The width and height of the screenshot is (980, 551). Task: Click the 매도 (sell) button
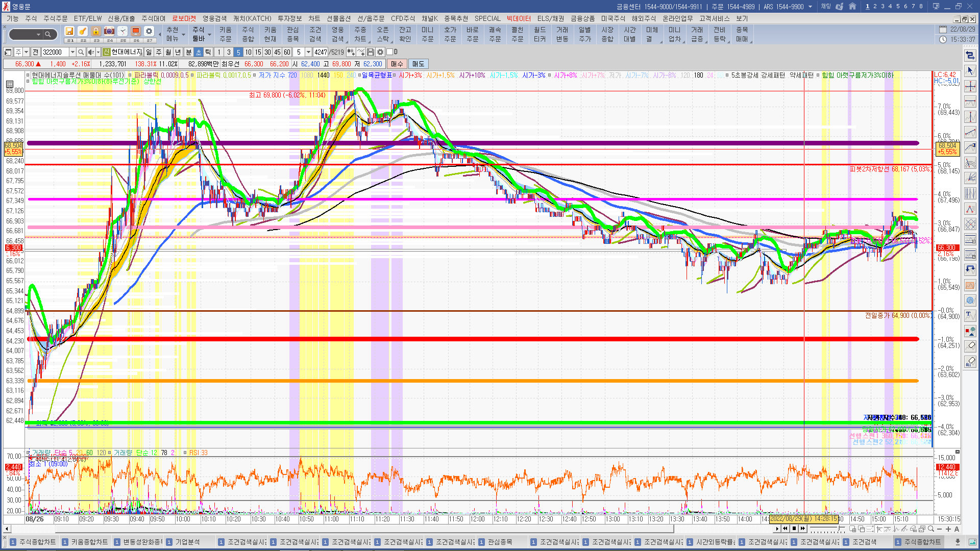point(418,64)
